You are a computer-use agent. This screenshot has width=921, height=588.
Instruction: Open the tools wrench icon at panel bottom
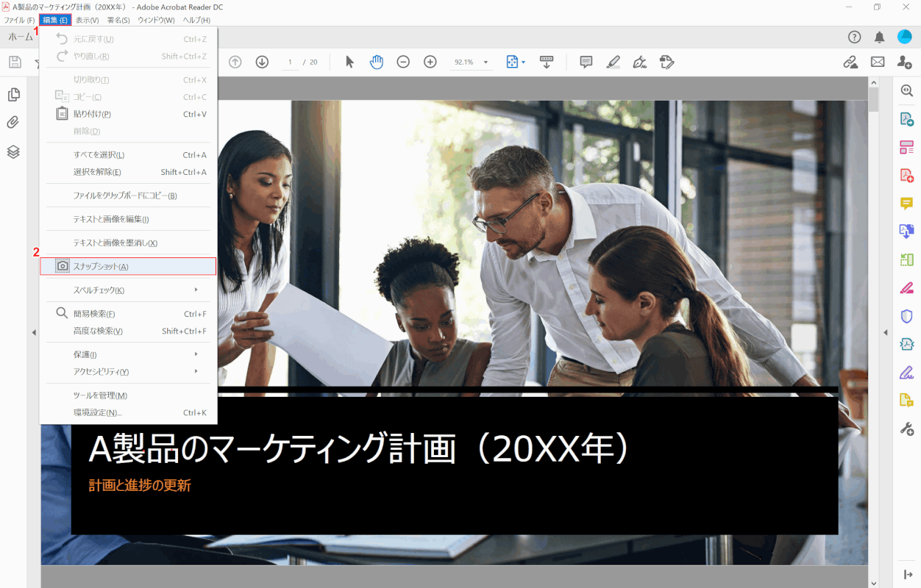click(x=906, y=428)
